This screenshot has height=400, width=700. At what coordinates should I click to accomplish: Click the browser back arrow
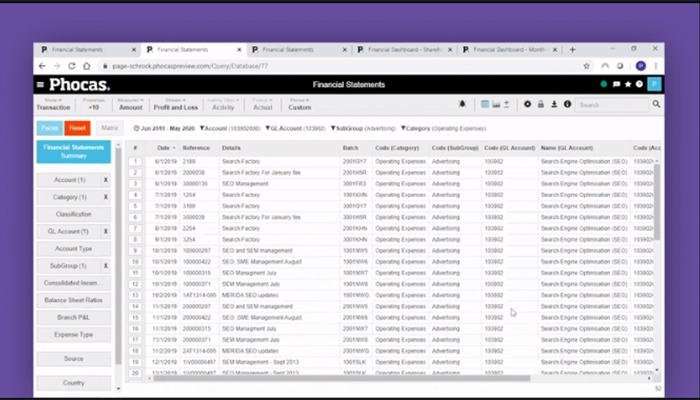42,66
